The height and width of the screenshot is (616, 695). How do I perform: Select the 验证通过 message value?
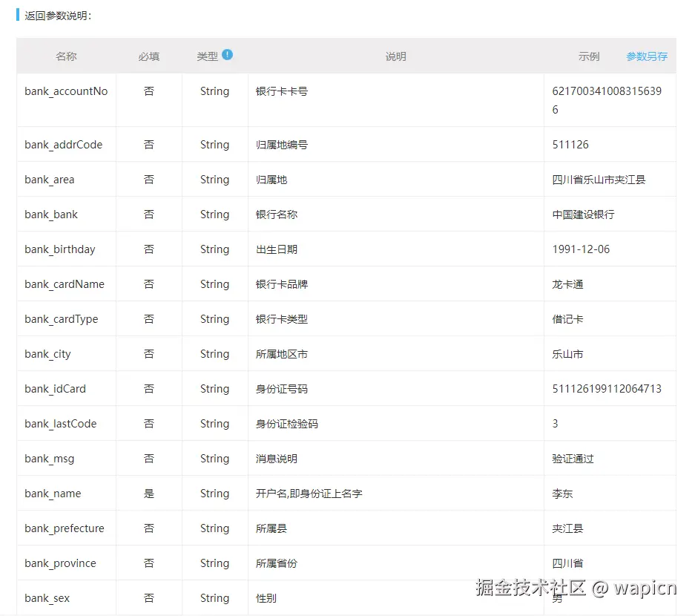coord(572,459)
